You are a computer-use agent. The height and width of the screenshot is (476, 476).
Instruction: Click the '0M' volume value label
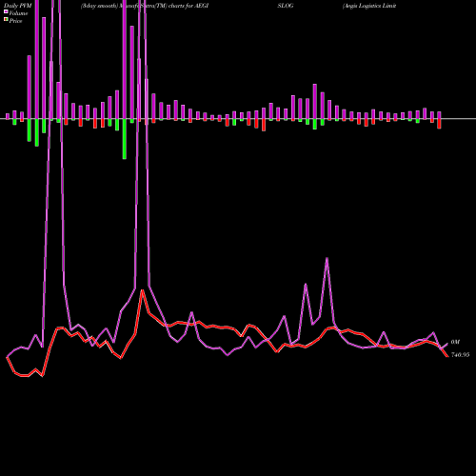click(x=455, y=342)
